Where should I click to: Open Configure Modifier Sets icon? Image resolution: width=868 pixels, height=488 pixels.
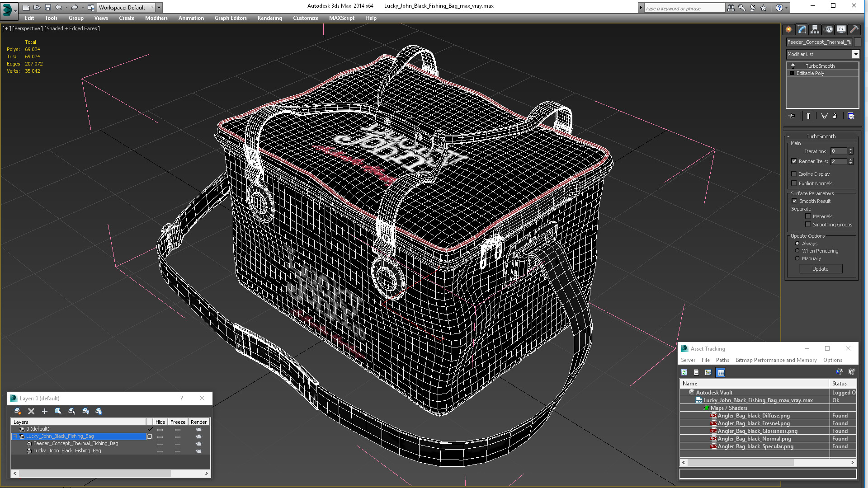click(x=851, y=116)
